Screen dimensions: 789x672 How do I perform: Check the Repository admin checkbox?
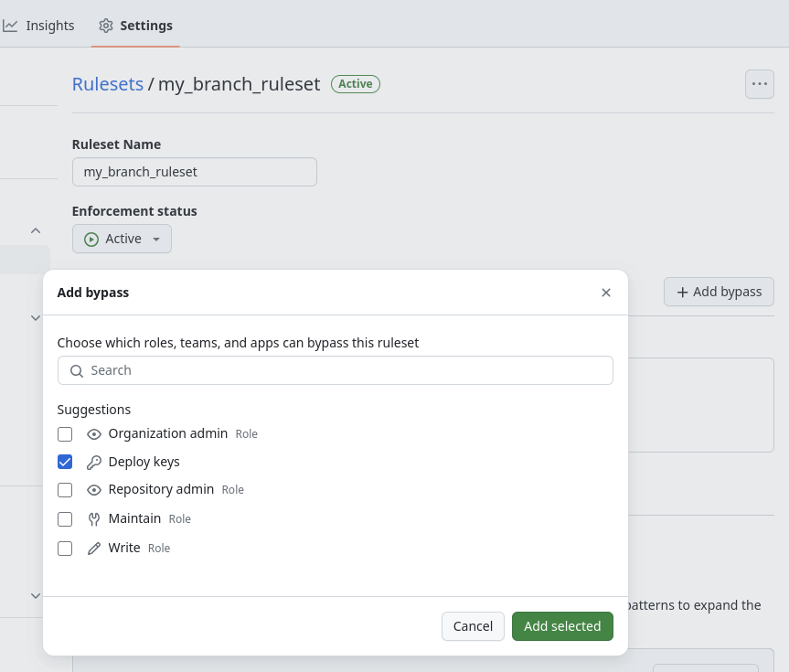click(x=65, y=490)
